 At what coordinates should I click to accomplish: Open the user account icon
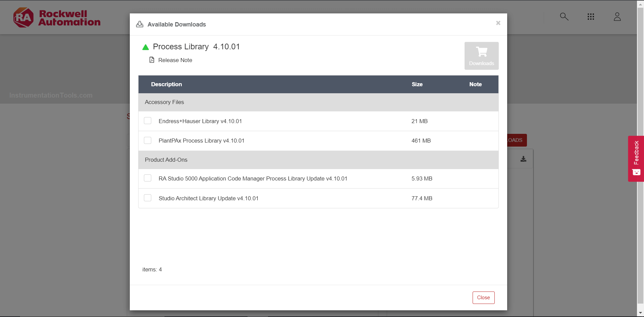coord(617,16)
